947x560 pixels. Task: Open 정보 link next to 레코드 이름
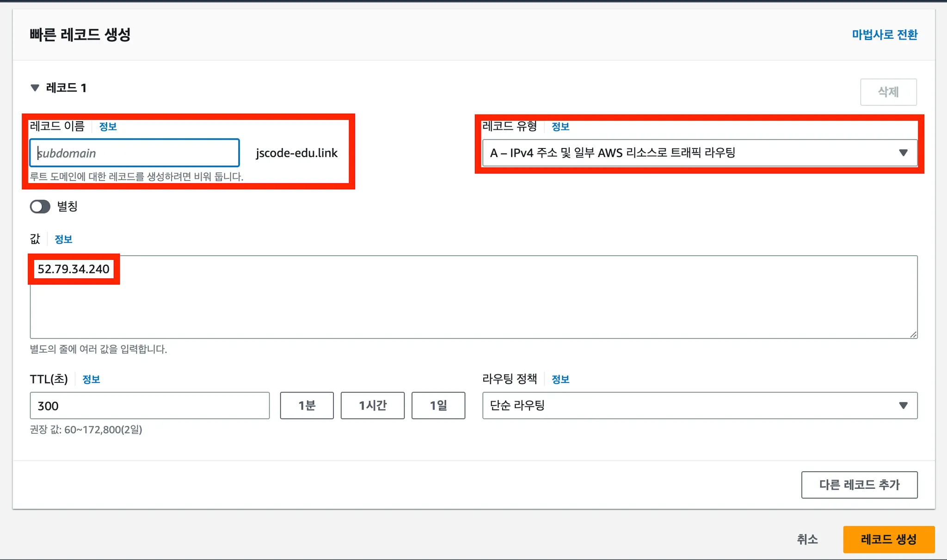108,126
